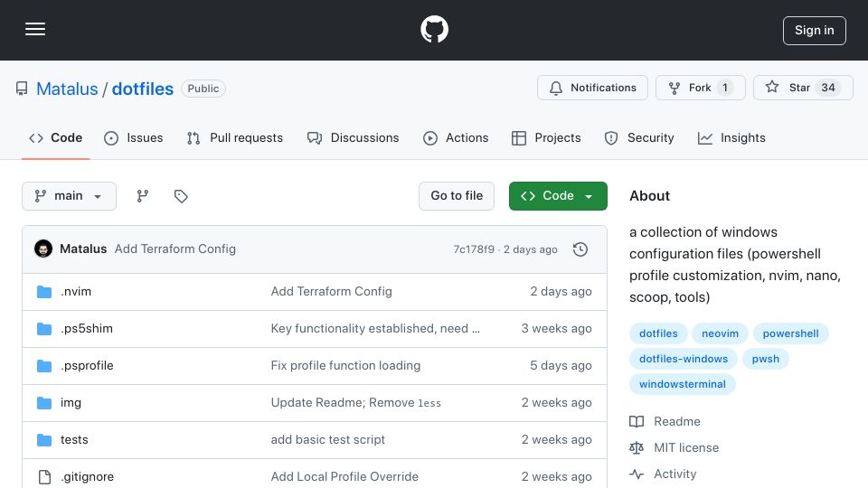The height and width of the screenshot is (488, 868).
Task: Switch to the Code tab
Action: click(55, 137)
